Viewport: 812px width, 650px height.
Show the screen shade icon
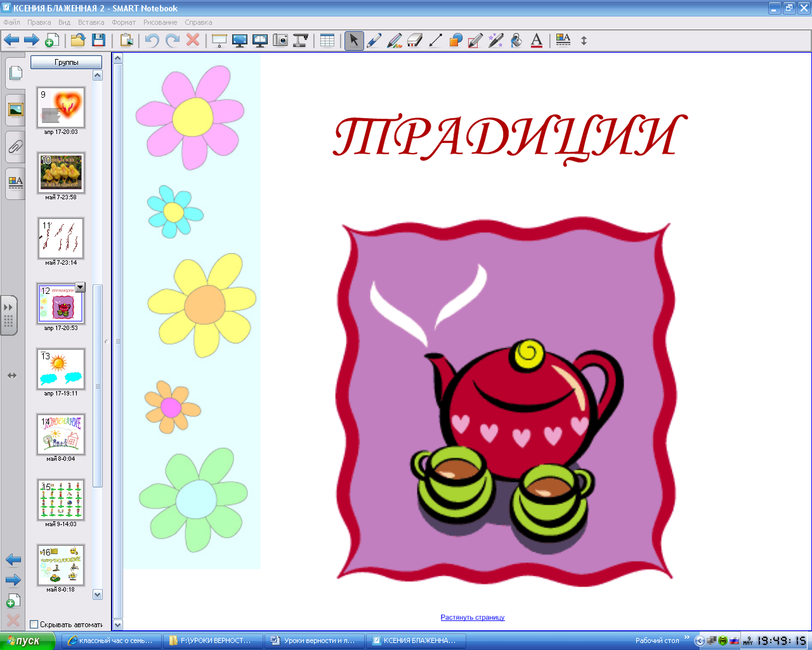point(219,40)
